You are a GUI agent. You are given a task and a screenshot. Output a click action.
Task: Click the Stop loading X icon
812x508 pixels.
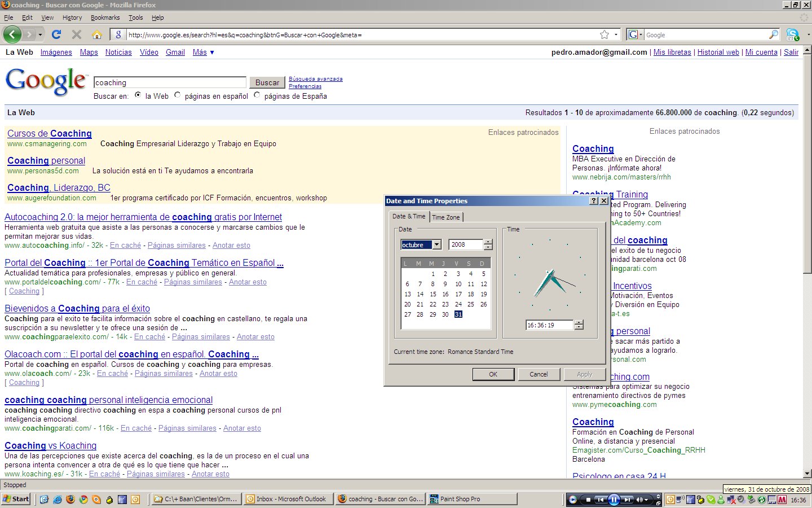pyautogui.click(x=77, y=34)
